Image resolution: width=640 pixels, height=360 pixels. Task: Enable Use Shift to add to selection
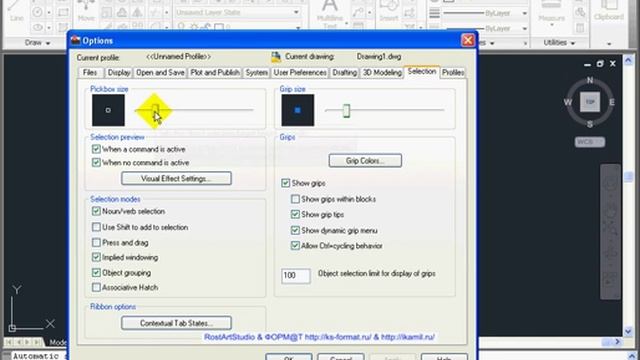pos(96,227)
